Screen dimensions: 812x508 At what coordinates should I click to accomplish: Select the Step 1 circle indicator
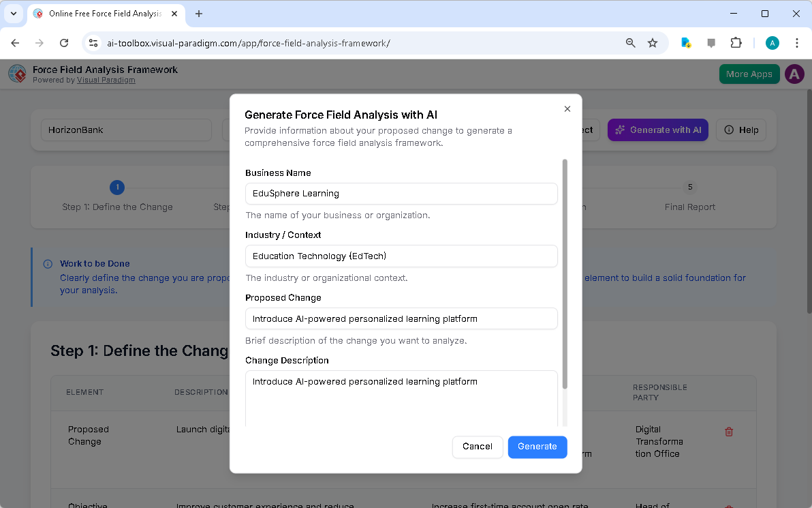117,187
